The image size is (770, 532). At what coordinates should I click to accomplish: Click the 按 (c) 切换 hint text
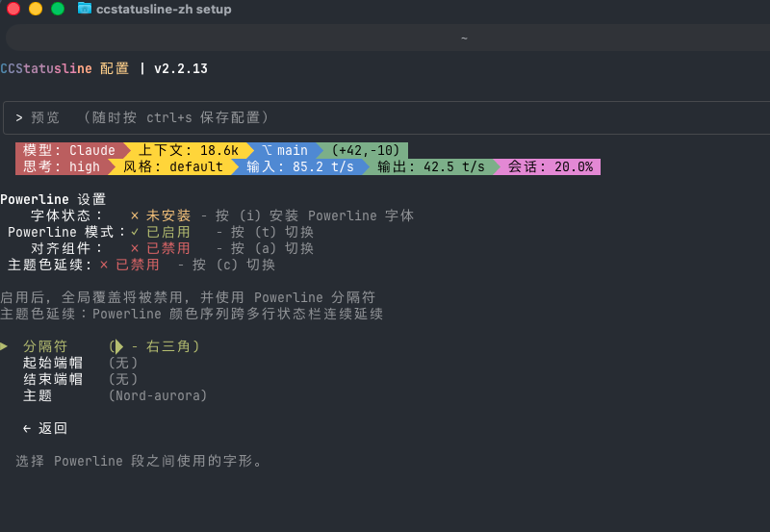[234, 265]
